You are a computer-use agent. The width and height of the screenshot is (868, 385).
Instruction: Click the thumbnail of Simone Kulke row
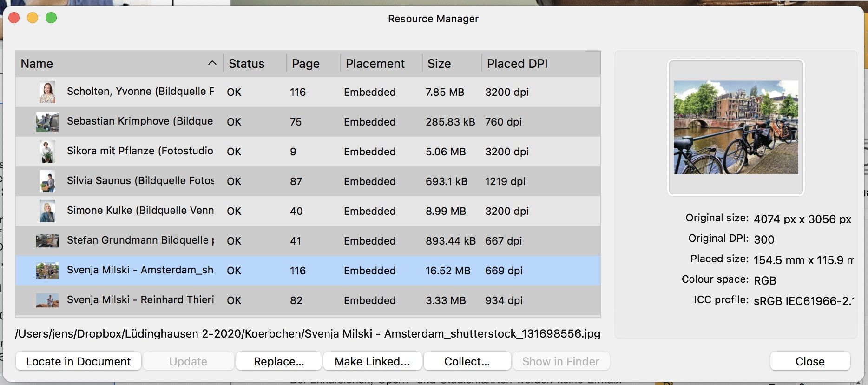[47, 211]
